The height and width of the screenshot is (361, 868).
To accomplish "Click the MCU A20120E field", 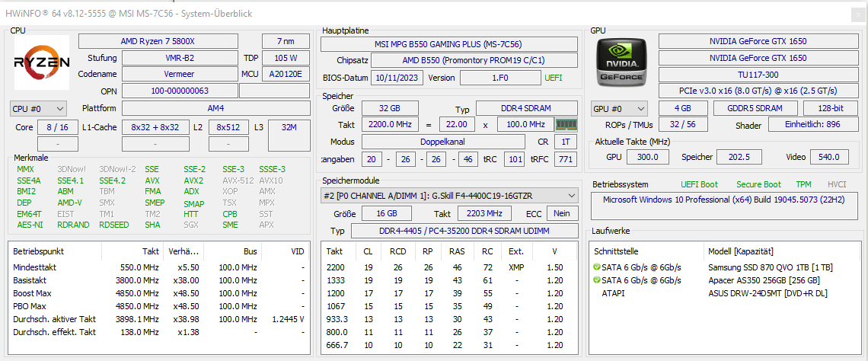I will point(286,74).
